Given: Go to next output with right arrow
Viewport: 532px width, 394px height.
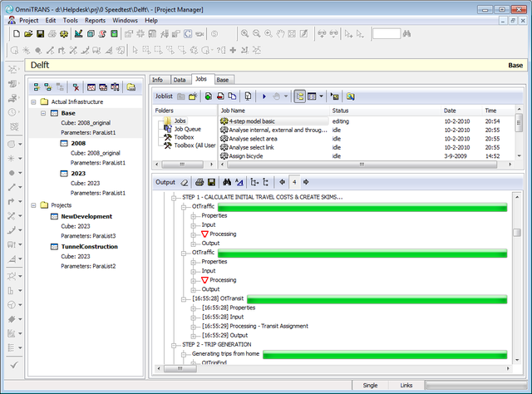Looking at the screenshot, I should [306, 182].
